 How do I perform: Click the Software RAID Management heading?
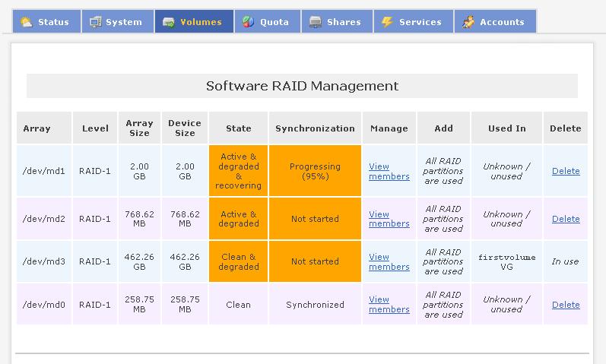click(x=302, y=86)
